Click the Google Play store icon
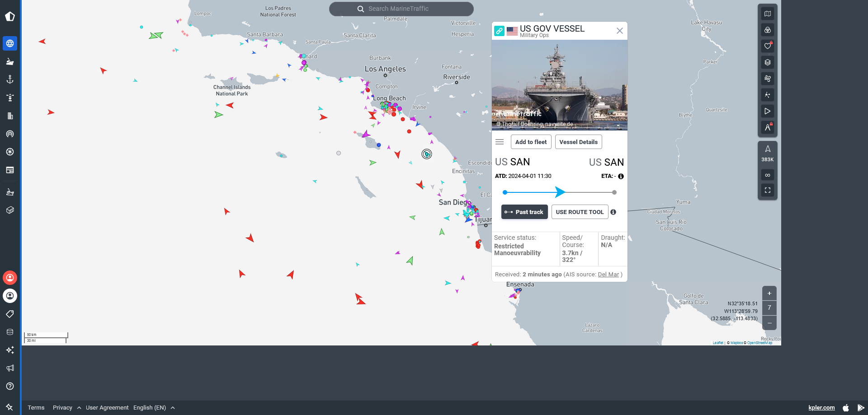Viewport: 868px width, 415px height. (x=861, y=407)
